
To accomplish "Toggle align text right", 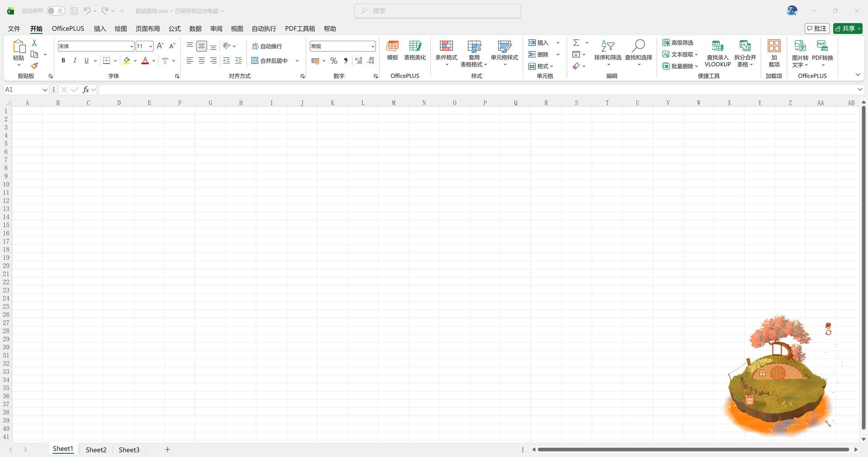I will pos(213,61).
